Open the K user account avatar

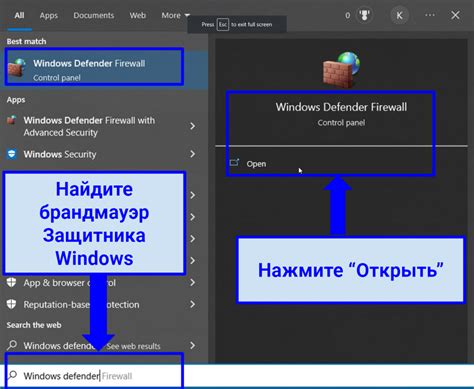click(399, 15)
